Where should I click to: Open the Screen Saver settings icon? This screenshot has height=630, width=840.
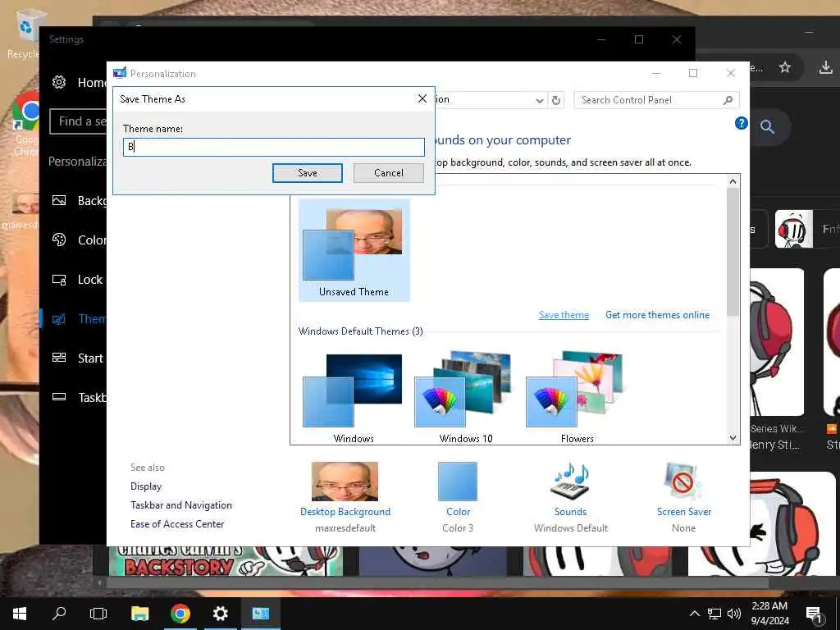(x=683, y=481)
